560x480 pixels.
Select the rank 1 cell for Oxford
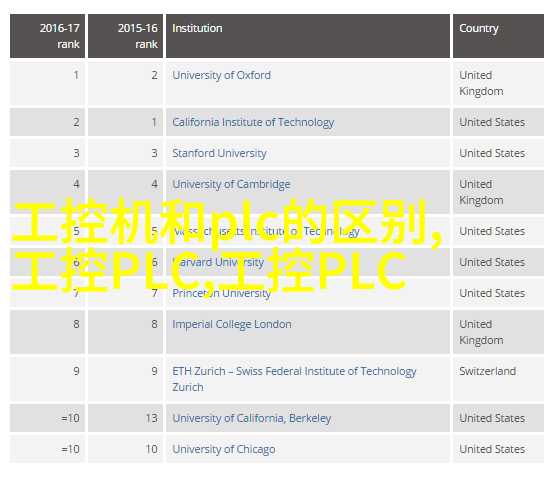(48, 83)
